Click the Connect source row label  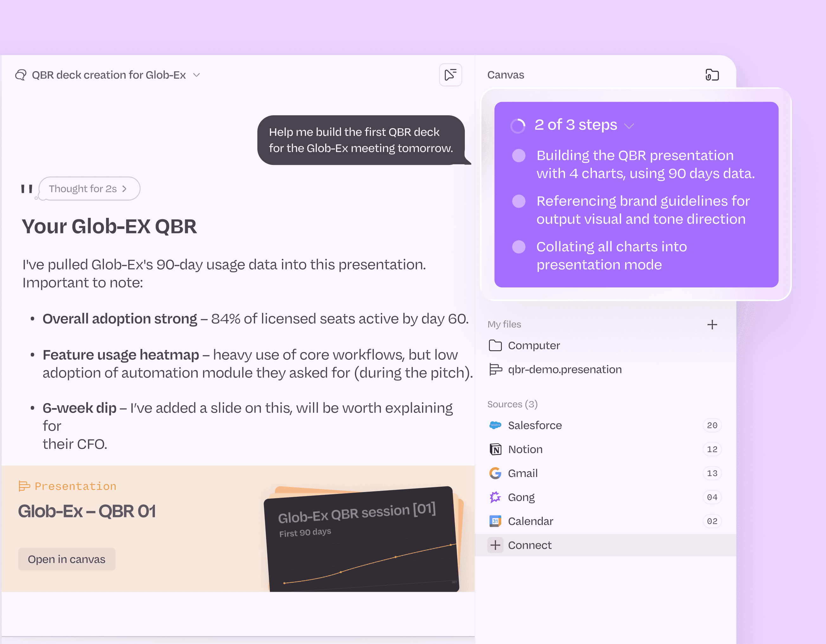(530, 545)
